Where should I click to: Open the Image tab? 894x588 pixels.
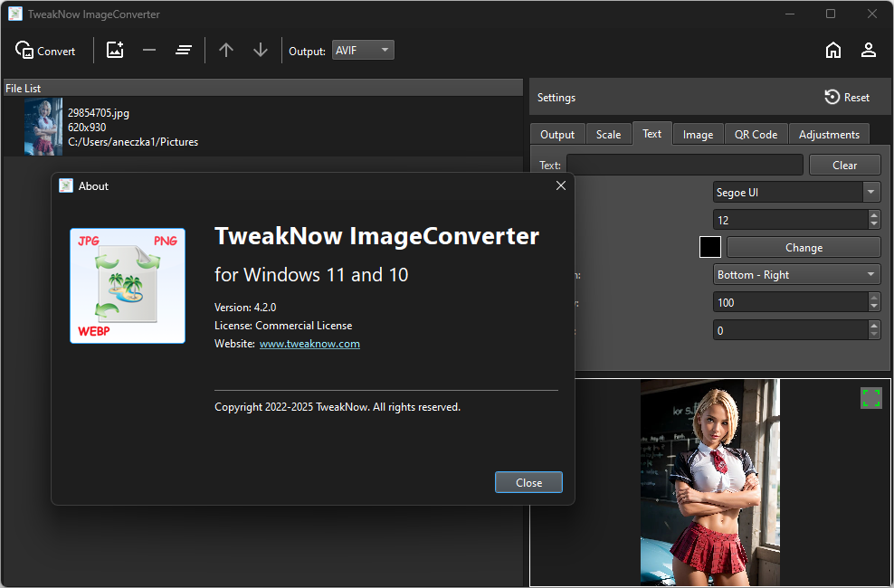(x=698, y=135)
